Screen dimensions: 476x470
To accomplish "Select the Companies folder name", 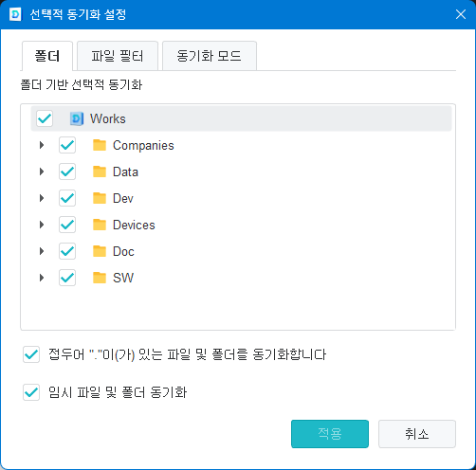I will tap(143, 146).
